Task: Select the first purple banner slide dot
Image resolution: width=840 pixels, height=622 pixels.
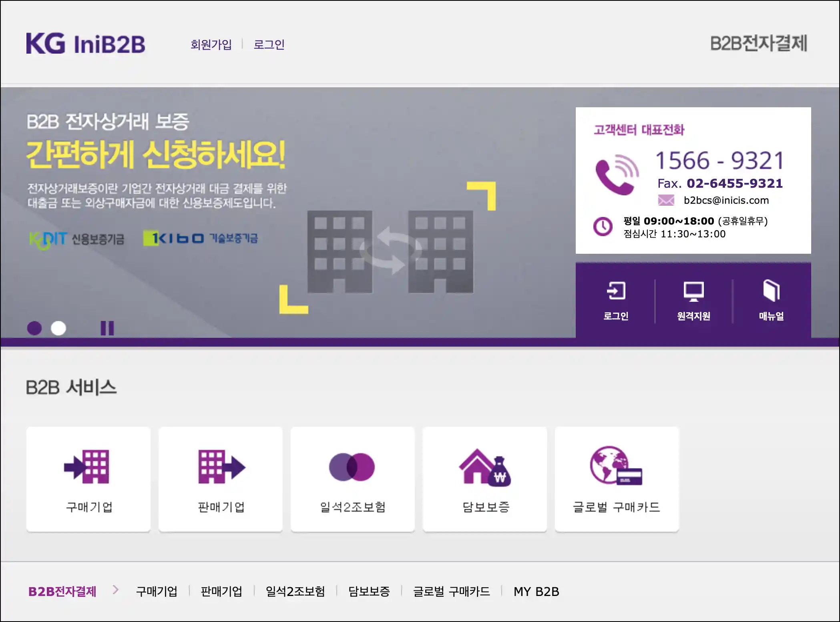Action: 34,328
